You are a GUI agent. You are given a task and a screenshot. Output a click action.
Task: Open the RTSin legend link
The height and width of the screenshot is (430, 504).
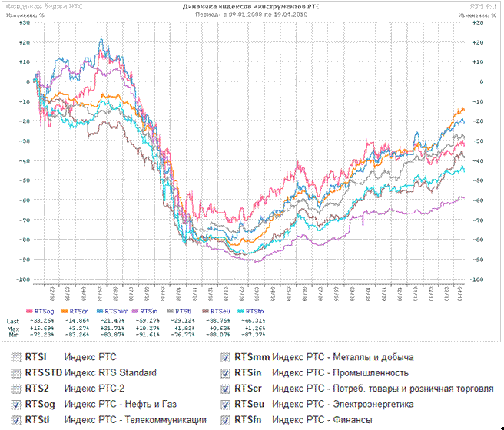(149, 311)
